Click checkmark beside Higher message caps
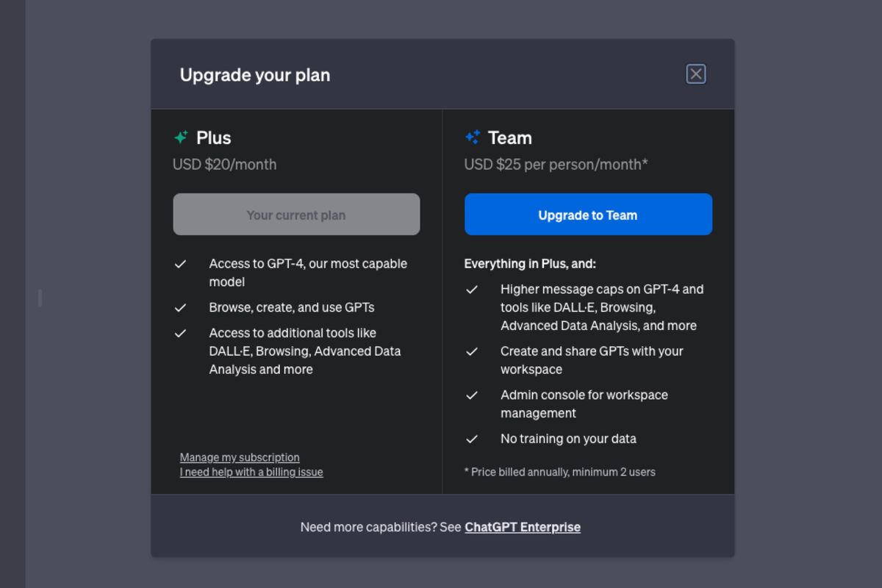 (x=473, y=290)
